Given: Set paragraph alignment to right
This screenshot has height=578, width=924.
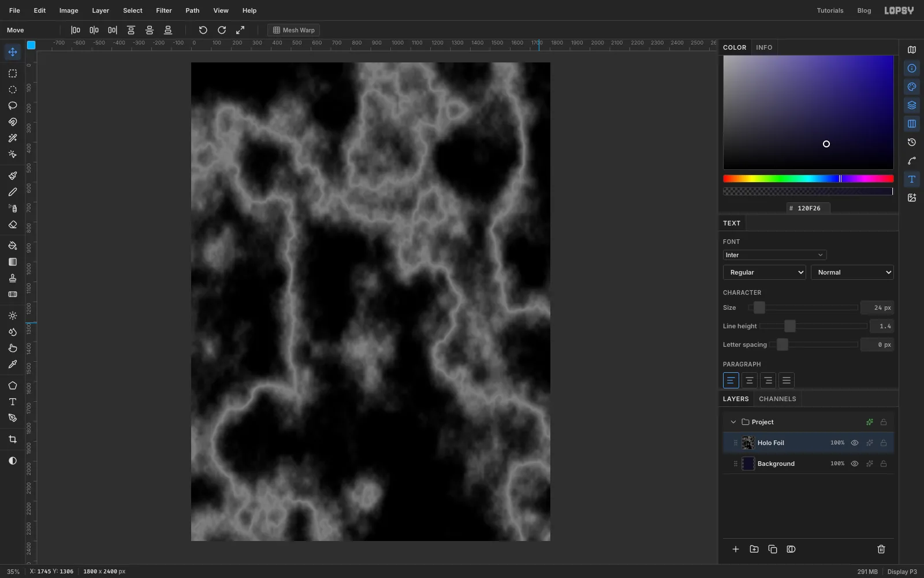Looking at the screenshot, I should pos(768,380).
